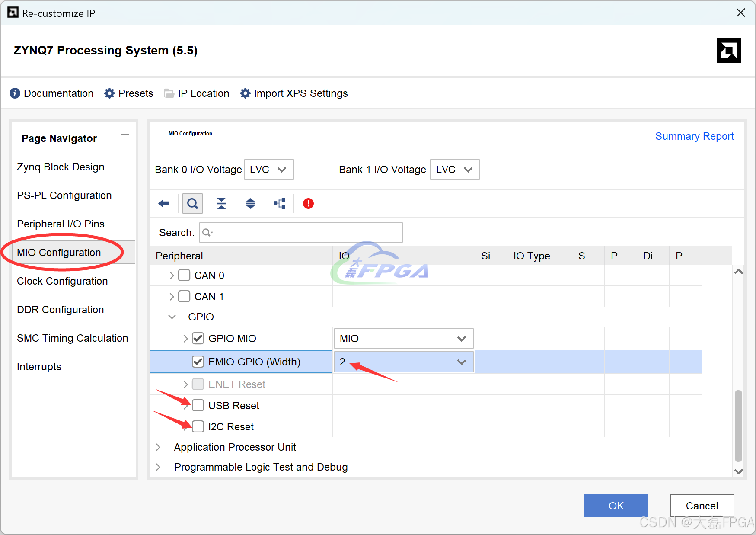
Task: Click the vertical scrollbar thumb
Action: 738,426
